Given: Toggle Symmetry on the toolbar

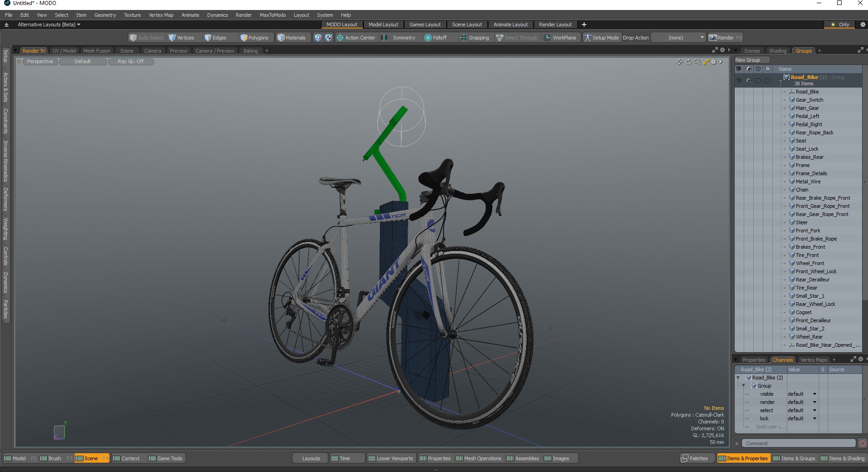Looking at the screenshot, I should [x=399, y=38].
